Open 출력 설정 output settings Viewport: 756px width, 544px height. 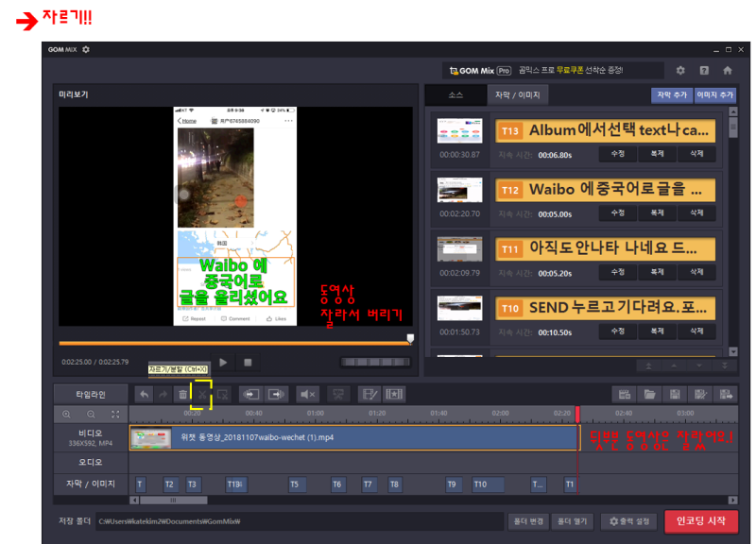629,521
